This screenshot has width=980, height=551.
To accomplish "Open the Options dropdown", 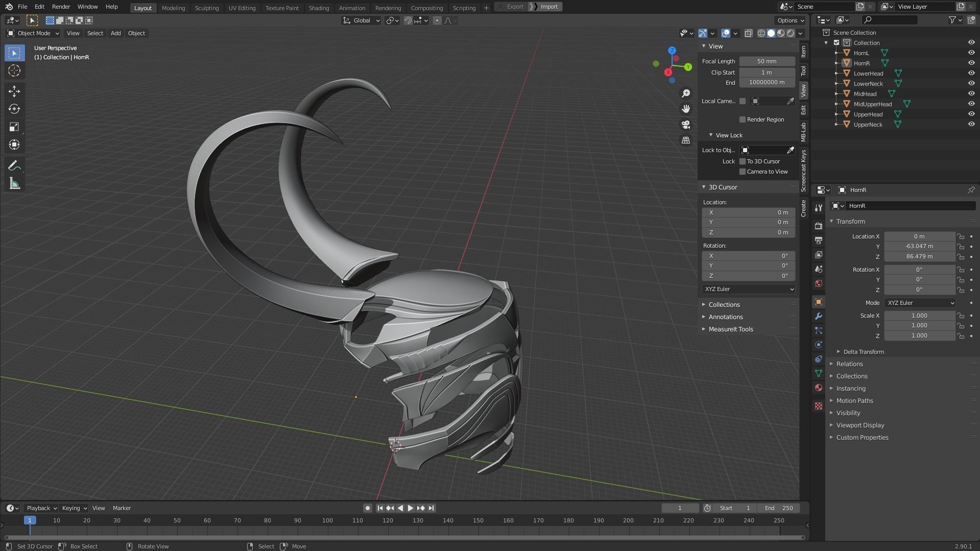I will coord(790,20).
